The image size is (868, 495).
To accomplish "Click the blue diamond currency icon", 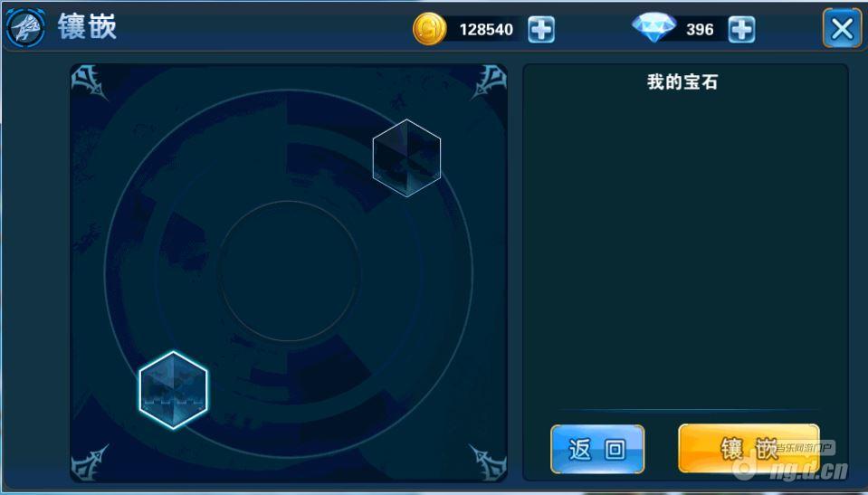I will (653, 27).
